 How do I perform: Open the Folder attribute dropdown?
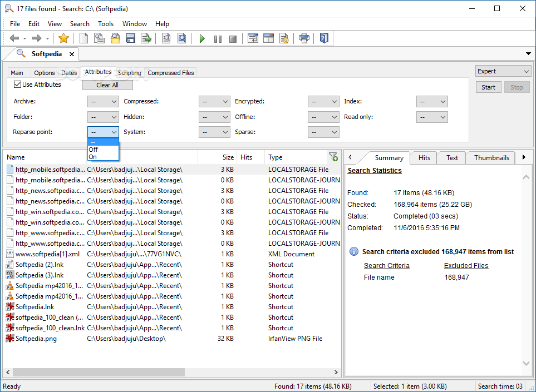tap(103, 117)
